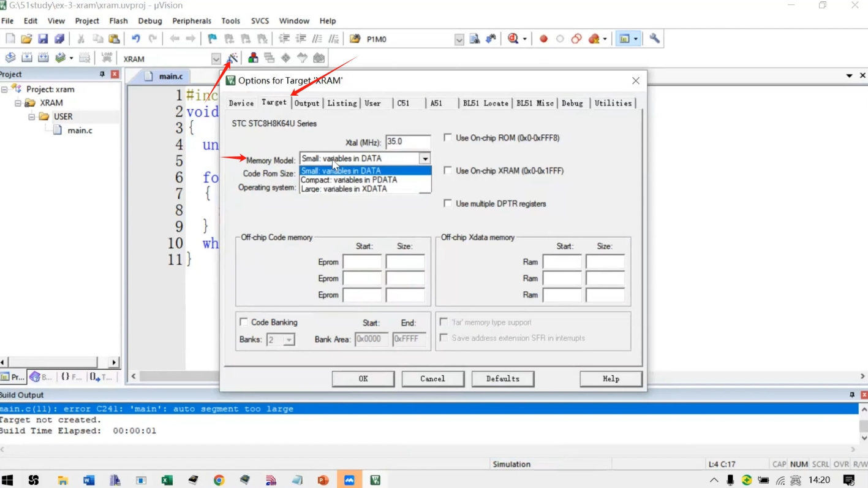Enable Use On-chip XRAM checkbox
This screenshot has height=488, width=868.
[x=448, y=170]
